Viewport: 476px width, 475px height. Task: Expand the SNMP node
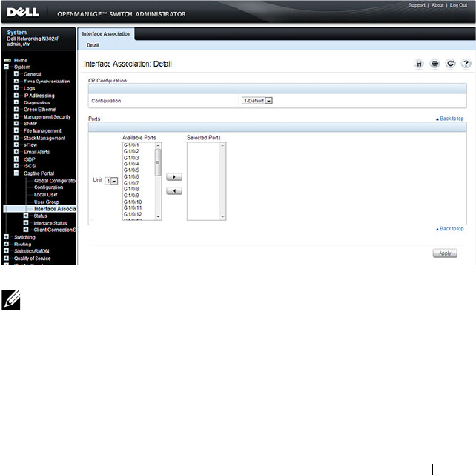[x=16, y=124]
